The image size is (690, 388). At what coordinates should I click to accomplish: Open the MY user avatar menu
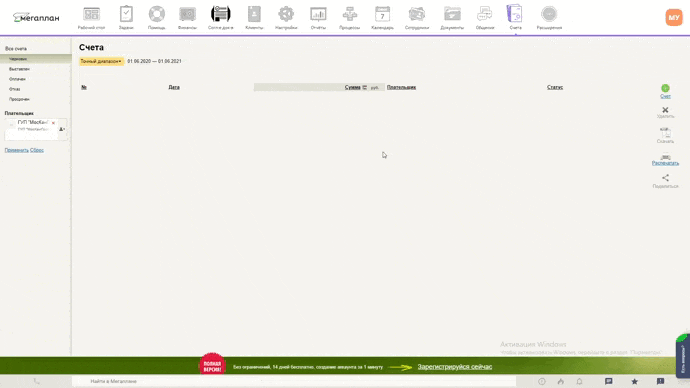coord(674,18)
